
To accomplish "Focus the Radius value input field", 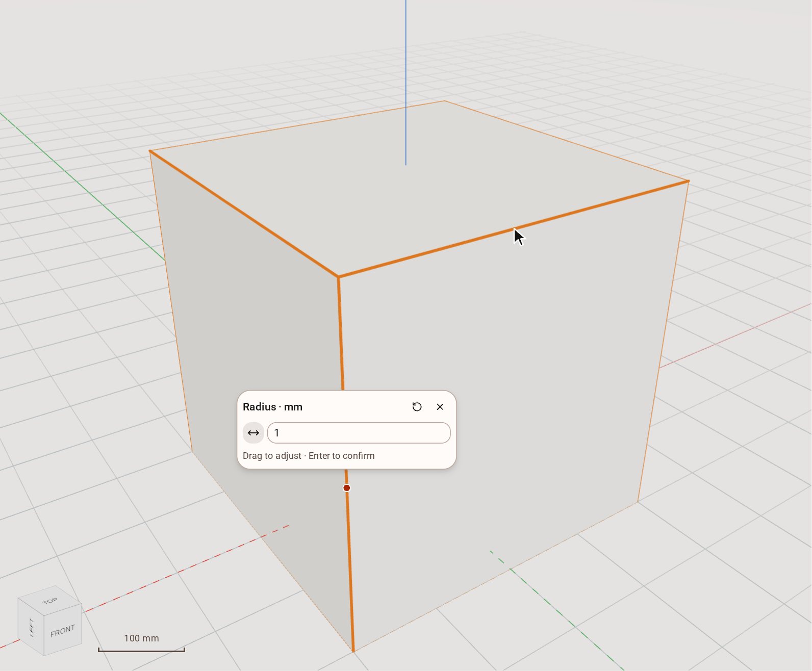I will pyautogui.click(x=359, y=433).
